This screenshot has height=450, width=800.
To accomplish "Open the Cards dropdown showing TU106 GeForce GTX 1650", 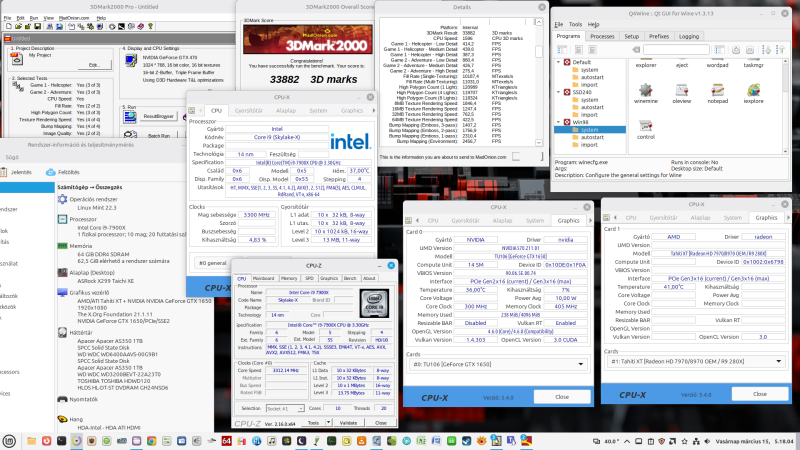I will pyautogui.click(x=497, y=364).
